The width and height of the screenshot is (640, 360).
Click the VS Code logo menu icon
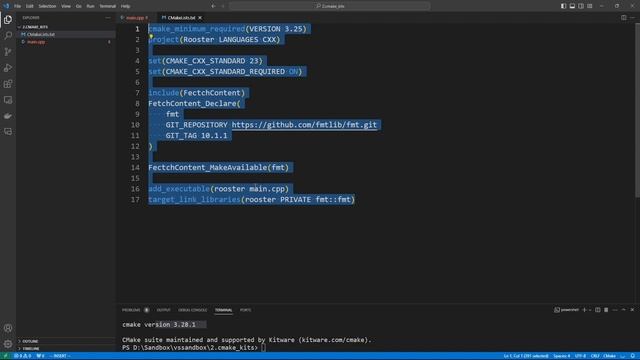6,6
